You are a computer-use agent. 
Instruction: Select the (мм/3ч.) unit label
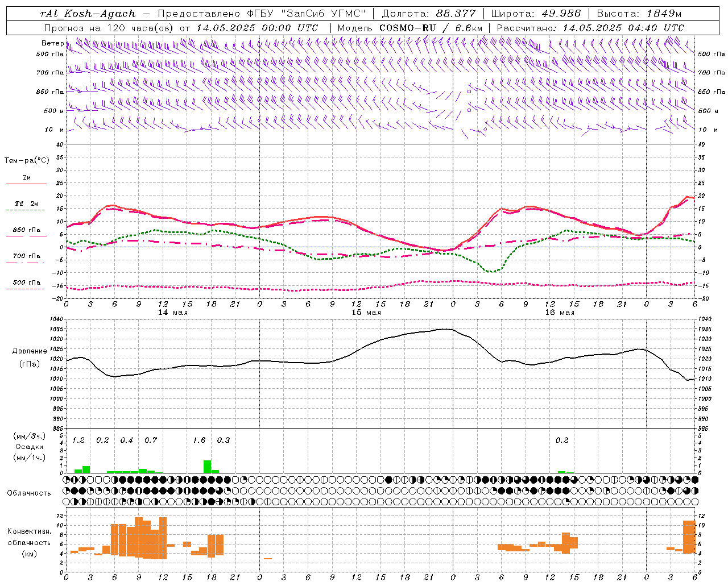click(x=30, y=436)
